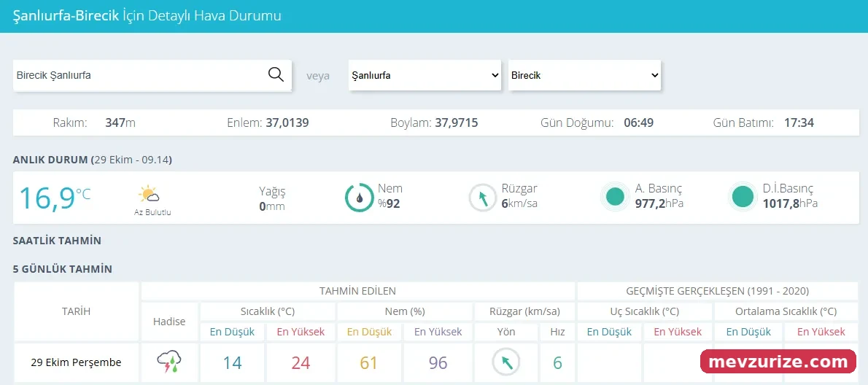
Task: Click the highest temperature value 24
Action: [x=301, y=363]
